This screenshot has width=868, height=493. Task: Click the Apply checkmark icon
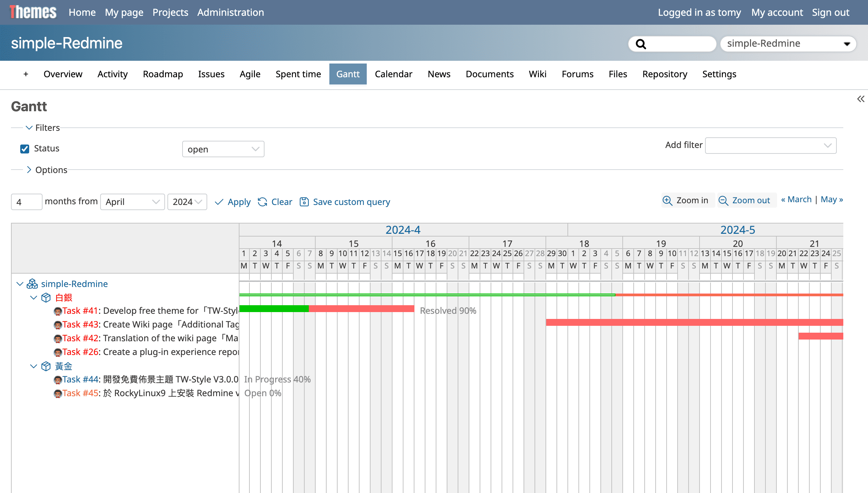pos(219,202)
